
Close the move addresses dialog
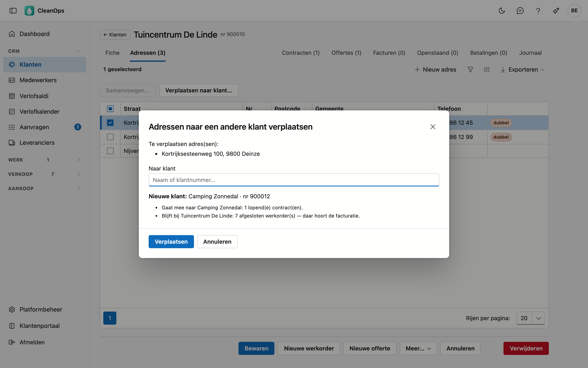[432, 127]
